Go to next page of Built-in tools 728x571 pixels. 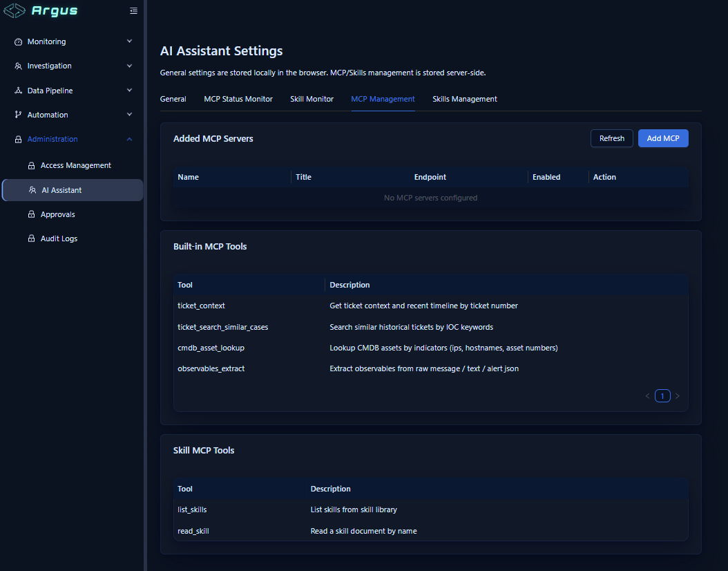pos(678,396)
